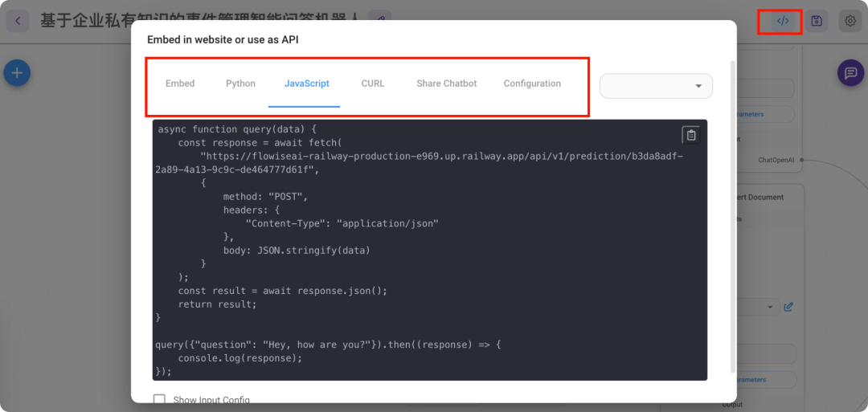Click the 'method: "POST"' code line
This screenshot has width=868, height=412.
coord(264,196)
